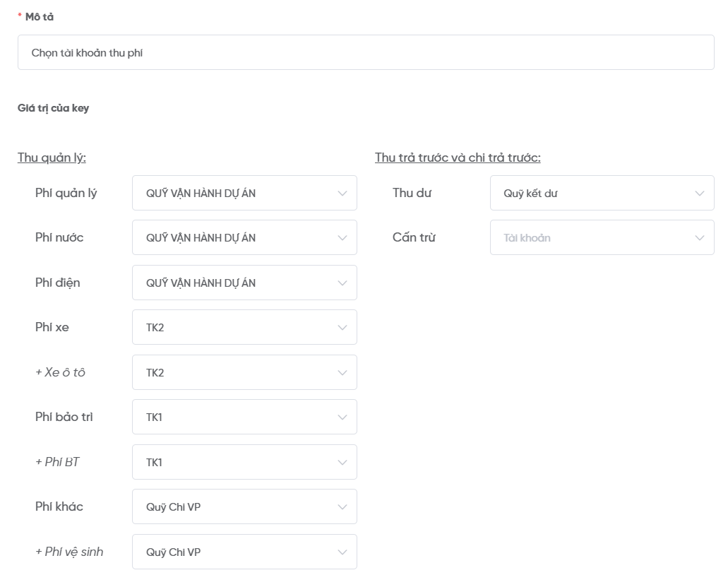Viewport: 728px width, 575px height.
Task: Click the chevron arrow in Cấn trừ field
Action: 700,238
